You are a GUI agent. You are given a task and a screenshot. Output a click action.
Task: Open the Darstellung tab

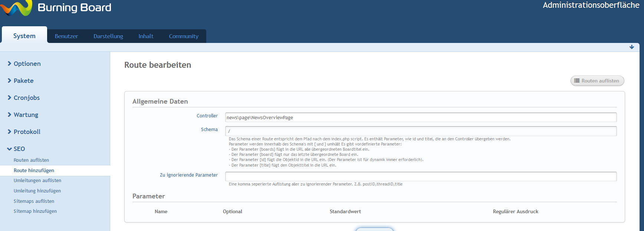(x=108, y=36)
